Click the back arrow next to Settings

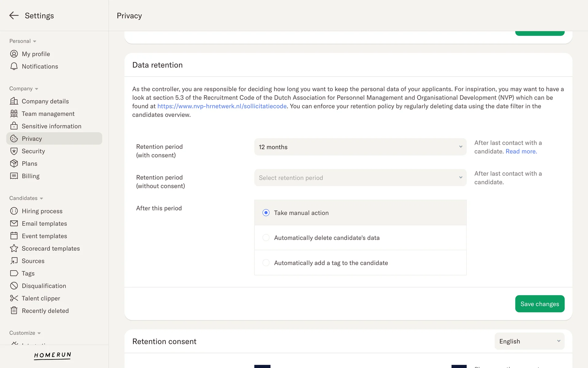14,16
